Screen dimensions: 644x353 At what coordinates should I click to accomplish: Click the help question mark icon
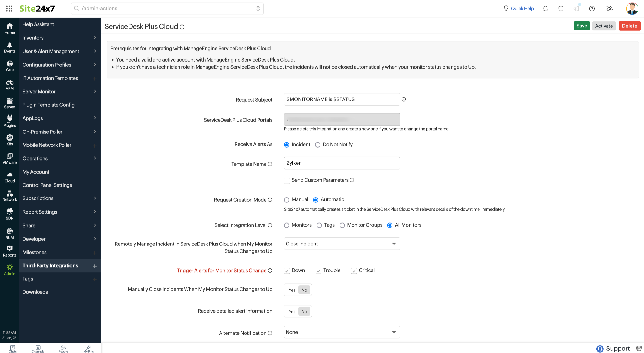pyautogui.click(x=592, y=9)
